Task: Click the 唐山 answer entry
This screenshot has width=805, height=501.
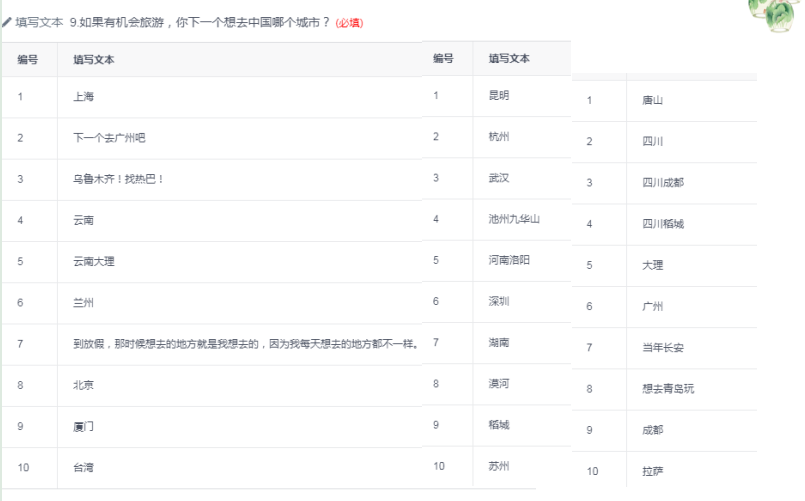Action: (652, 100)
